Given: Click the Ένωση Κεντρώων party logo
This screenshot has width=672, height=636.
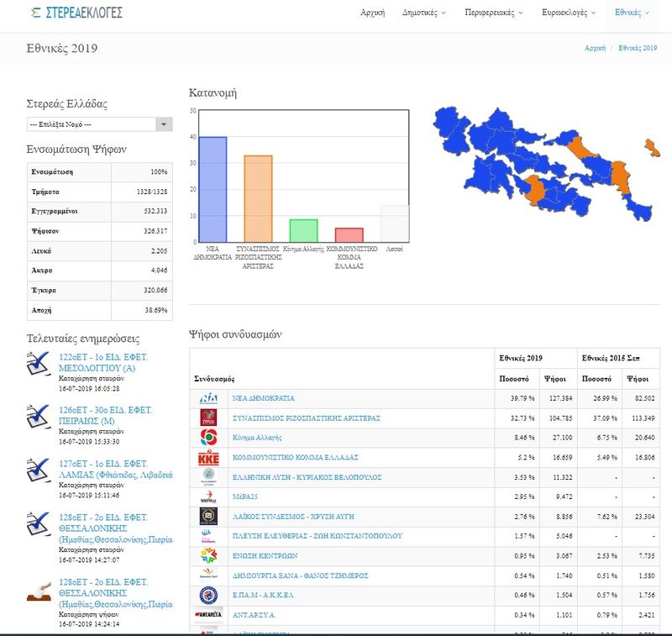Looking at the screenshot, I should click(208, 556).
